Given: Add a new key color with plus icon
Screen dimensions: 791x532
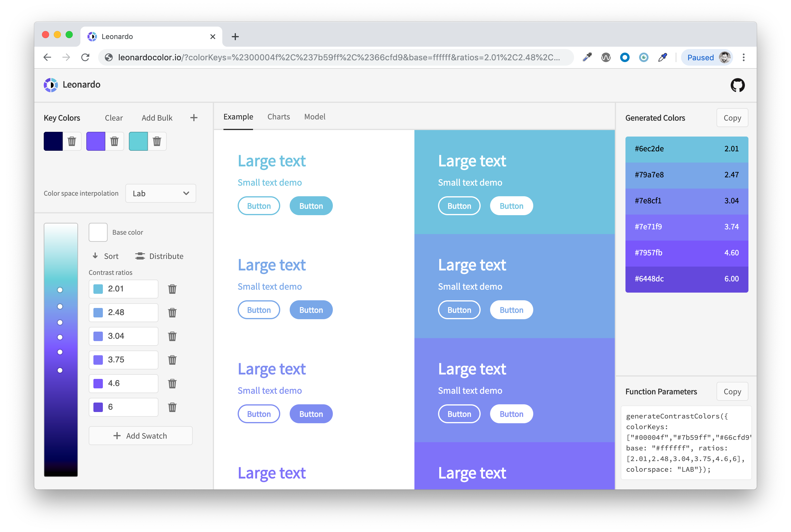Looking at the screenshot, I should pyautogui.click(x=194, y=118).
